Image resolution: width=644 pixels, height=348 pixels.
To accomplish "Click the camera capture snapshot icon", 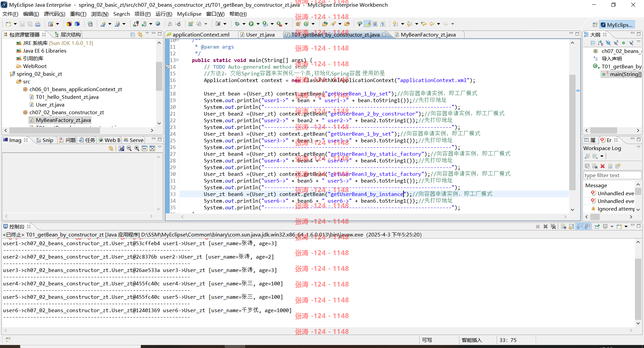I will 218,24.
